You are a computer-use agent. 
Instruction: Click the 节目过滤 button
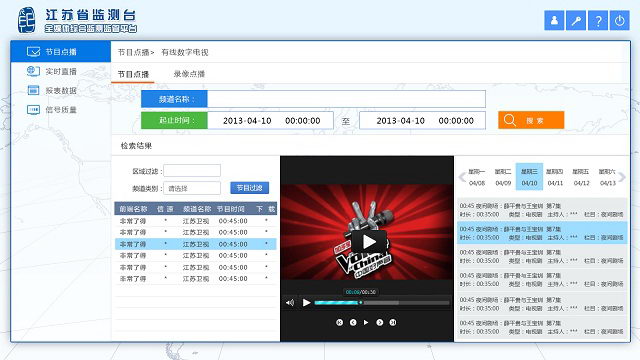click(249, 188)
